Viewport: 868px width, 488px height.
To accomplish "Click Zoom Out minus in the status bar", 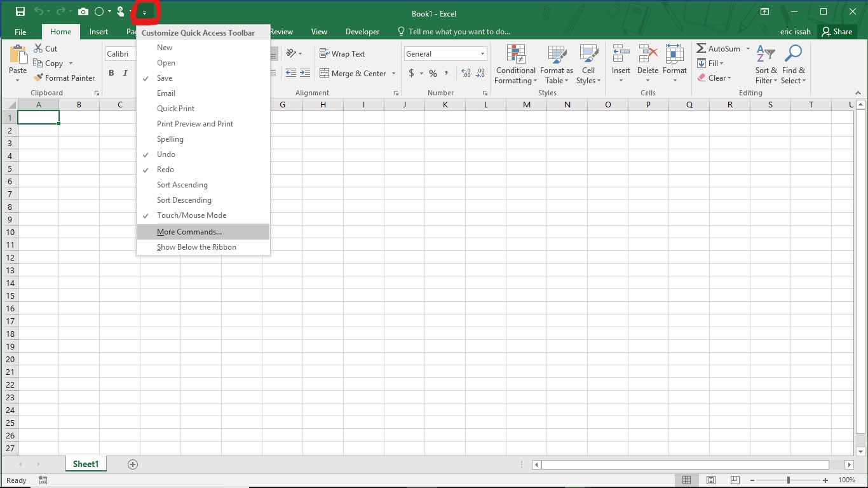I will click(x=751, y=480).
